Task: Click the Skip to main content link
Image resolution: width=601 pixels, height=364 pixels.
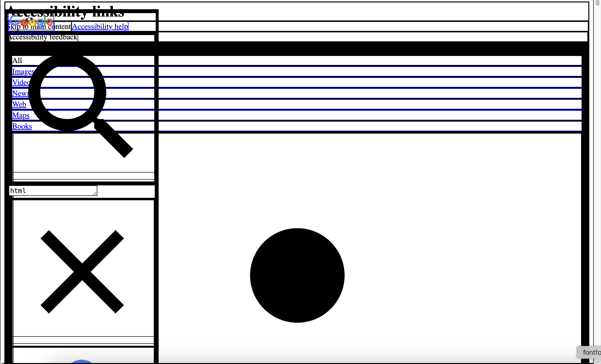Action: (39, 26)
